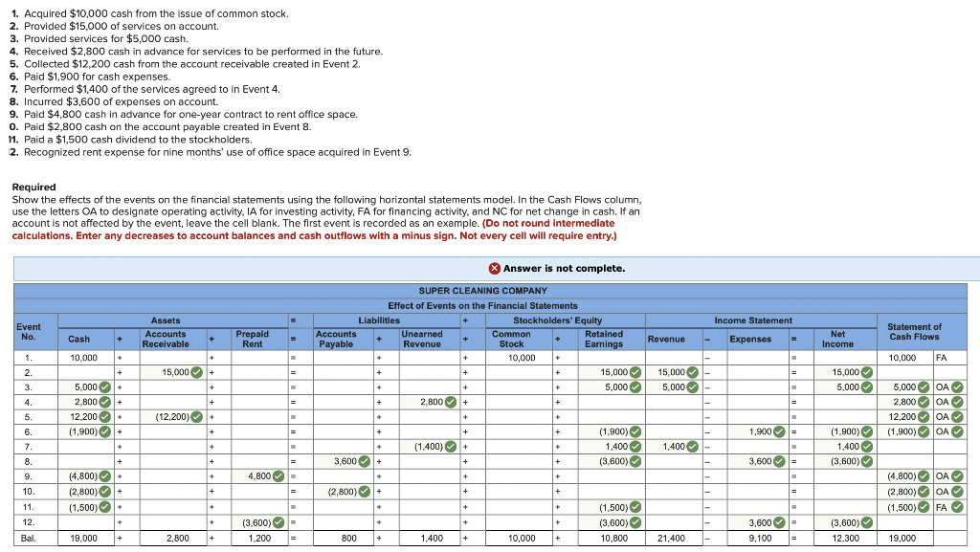Open the OA cash flow type cell for event 5
Screen dimensions: 980x552
(x=949, y=416)
